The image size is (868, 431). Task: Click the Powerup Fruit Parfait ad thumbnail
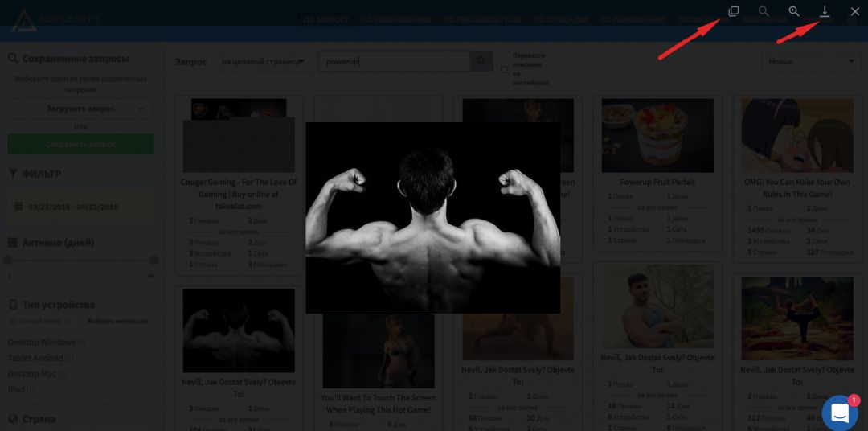point(657,136)
